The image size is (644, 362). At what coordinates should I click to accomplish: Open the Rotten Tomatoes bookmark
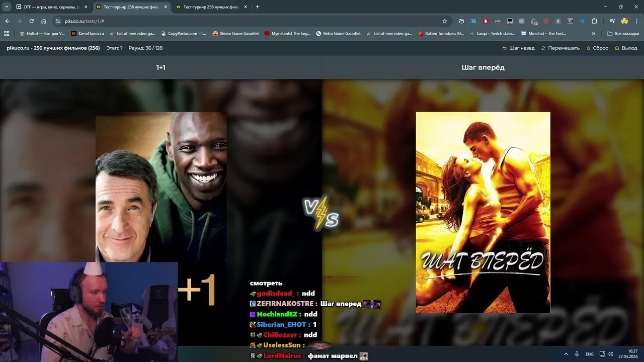point(441,34)
